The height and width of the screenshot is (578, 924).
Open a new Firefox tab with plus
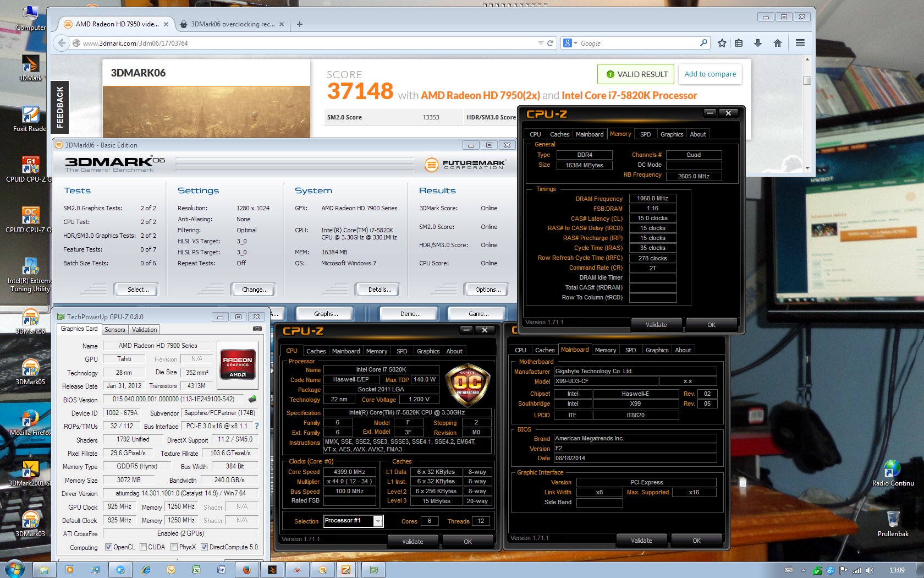coord(300,24)
